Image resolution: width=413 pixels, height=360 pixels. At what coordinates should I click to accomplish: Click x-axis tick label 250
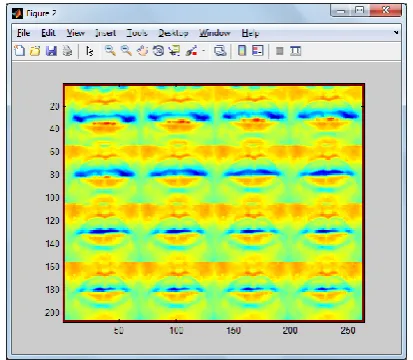tap(348, 331)
